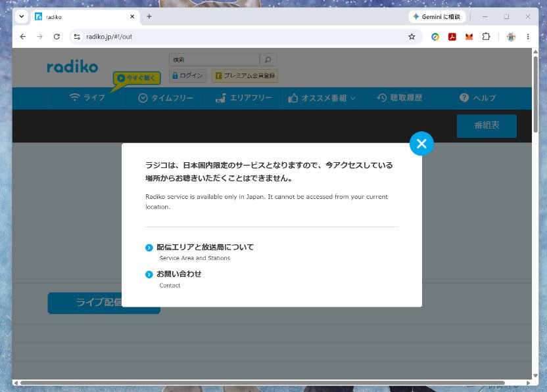Click the address bar URL radiko.jp/#!/out

point(109,37)
